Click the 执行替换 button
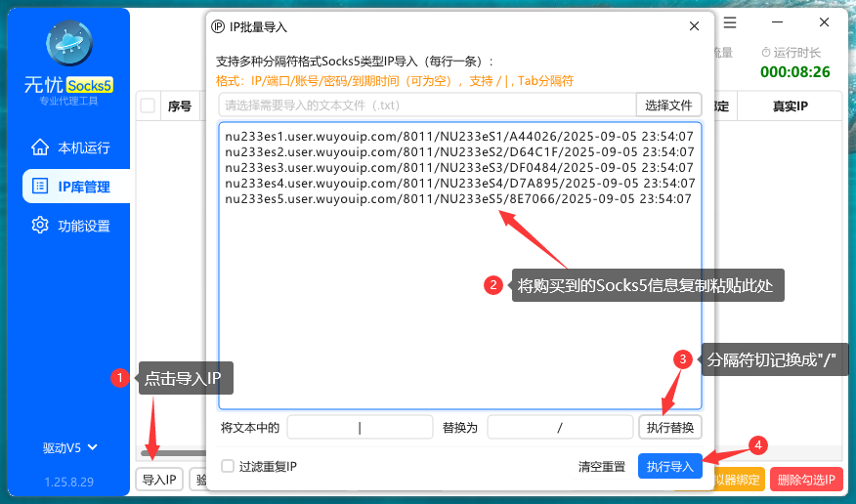The height and width of the screenshot is (504, 856). (669, 427)
